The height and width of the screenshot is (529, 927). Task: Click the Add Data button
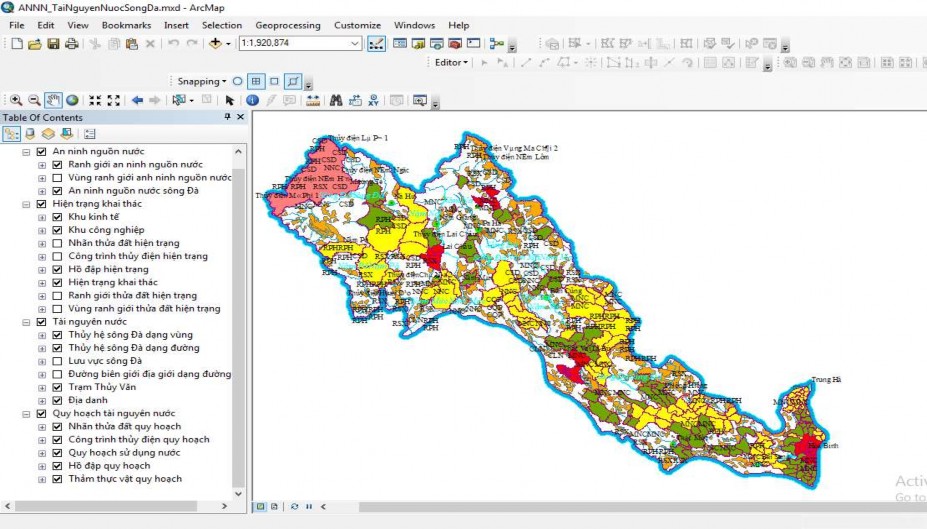[216, 44]
